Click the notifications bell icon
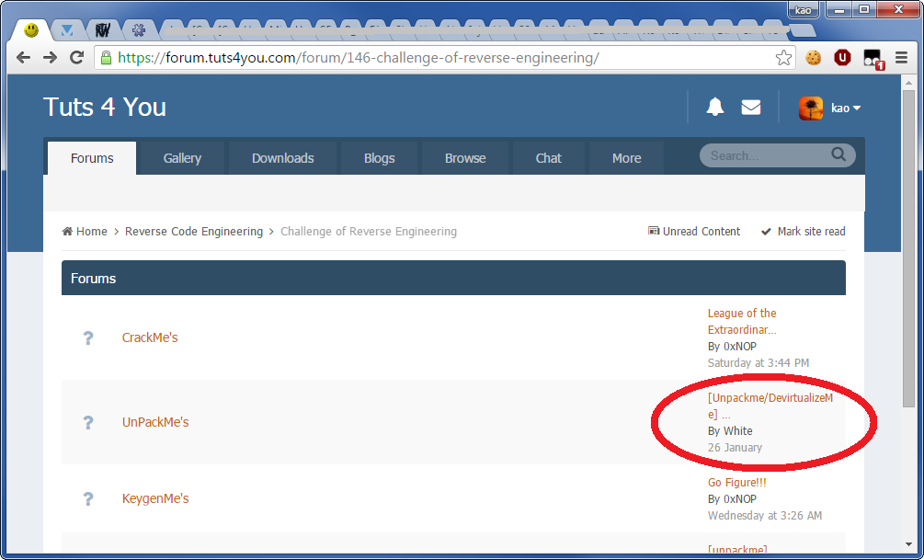The width and height of the screenshot is (924, 560). coord(714,108)
